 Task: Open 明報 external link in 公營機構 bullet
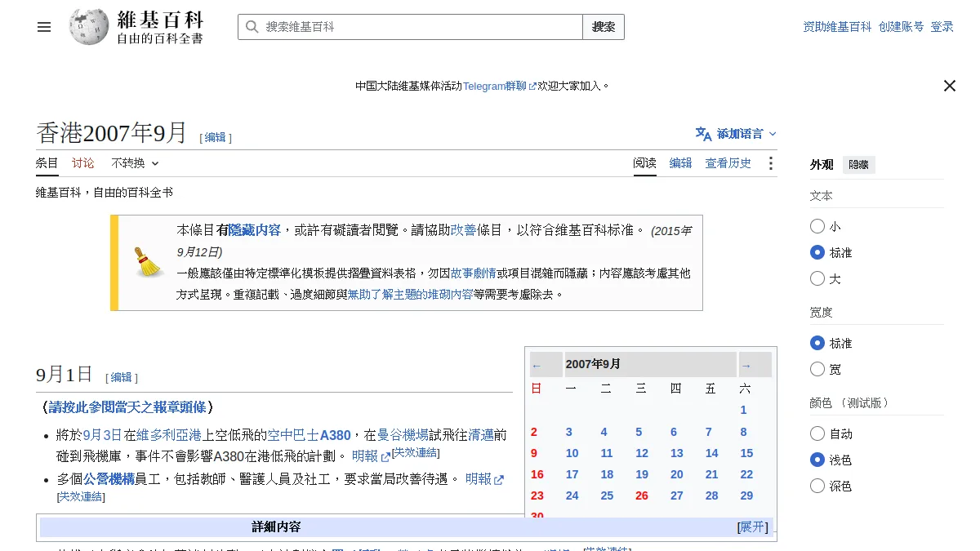pos(484,479)
